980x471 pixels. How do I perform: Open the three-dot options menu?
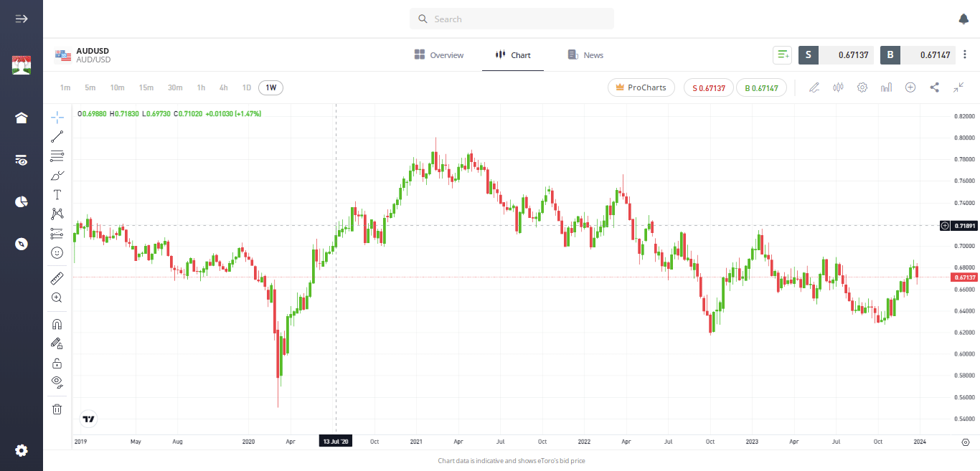tap(965, 54)
